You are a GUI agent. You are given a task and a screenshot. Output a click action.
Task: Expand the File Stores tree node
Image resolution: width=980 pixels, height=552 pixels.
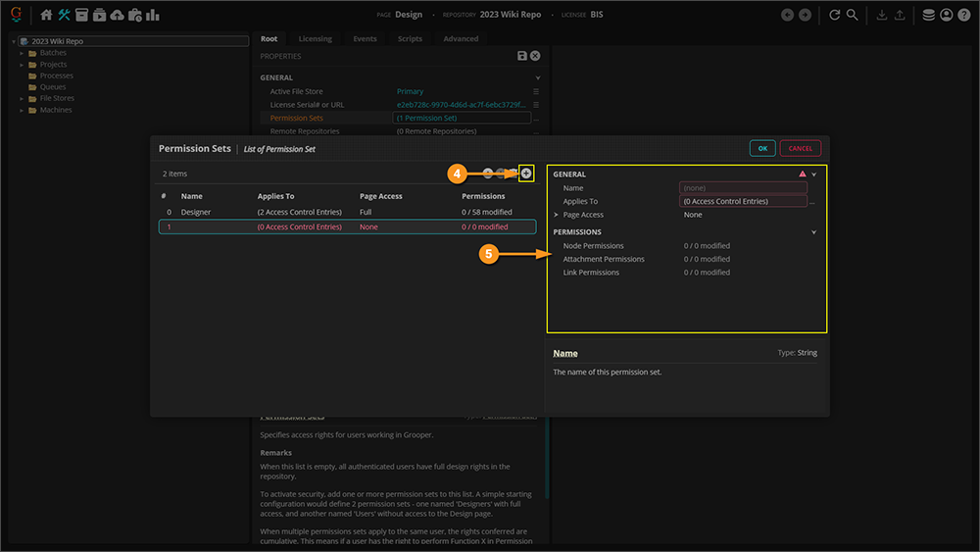pyautogui.click(x=22, y=98)
